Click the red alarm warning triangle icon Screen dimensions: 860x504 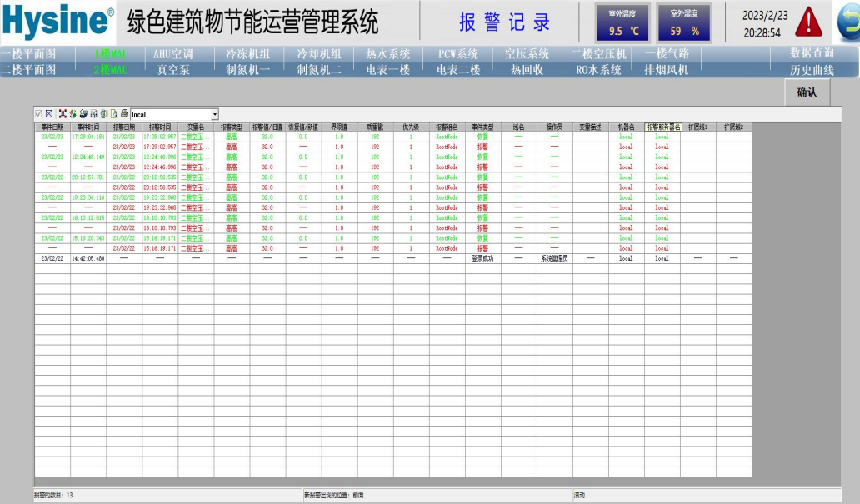(x=807, y=22)
